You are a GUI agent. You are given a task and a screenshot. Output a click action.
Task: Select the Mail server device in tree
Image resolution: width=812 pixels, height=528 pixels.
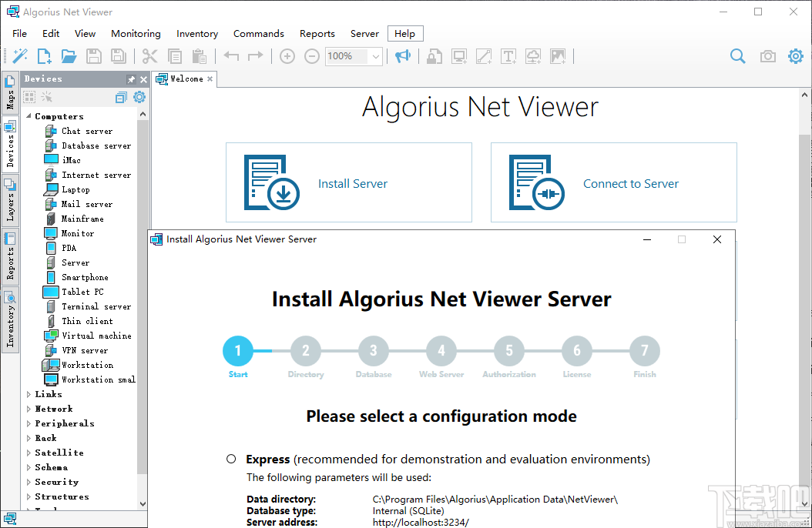86,204
